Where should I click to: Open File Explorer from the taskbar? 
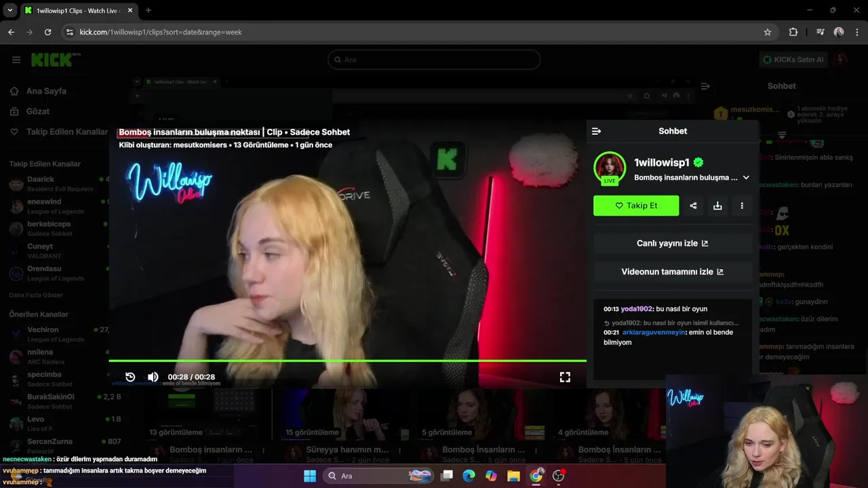pyautogui.click(x=513, y=476)
